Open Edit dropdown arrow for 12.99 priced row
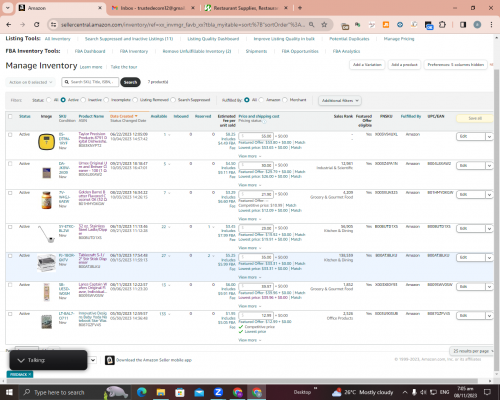 (x=489, y=315)
